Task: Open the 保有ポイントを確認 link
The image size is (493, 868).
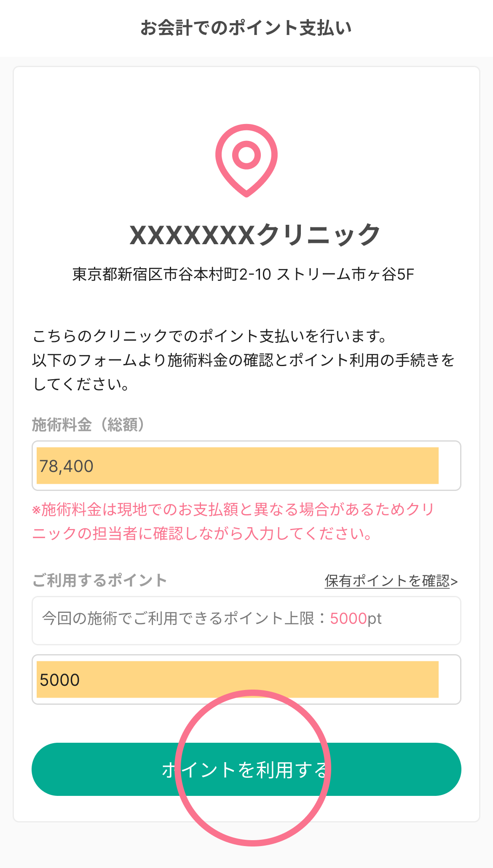Action: (x=387, y=581)
